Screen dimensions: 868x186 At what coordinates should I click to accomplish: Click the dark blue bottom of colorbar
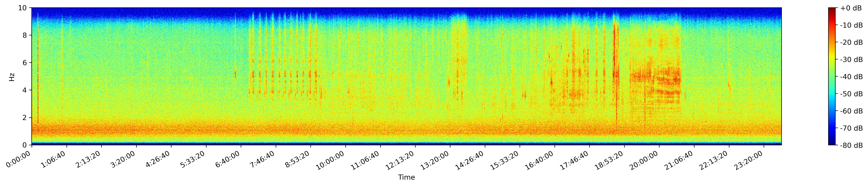832,143
